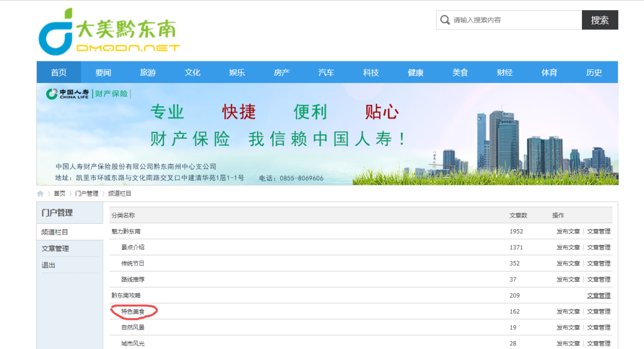Click the 大美黔东南 site logo
The image size is (644, 349).
point(109,32)
